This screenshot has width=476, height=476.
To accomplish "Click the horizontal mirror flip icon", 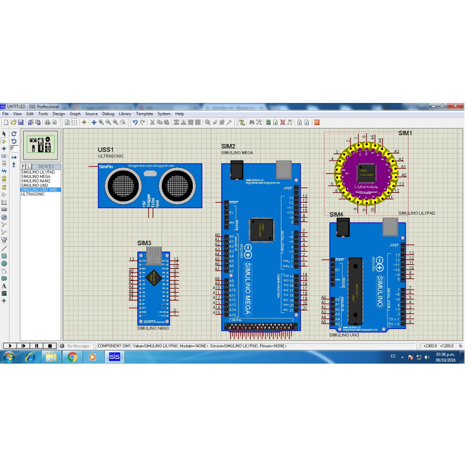I will point(14,157).
